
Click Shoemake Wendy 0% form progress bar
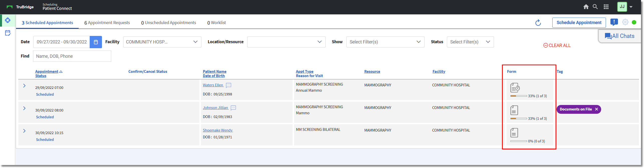coord(519,141)
